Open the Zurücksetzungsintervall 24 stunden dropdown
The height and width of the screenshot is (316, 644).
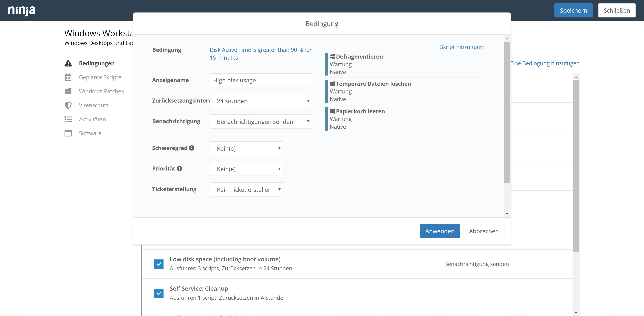(261, 101)
